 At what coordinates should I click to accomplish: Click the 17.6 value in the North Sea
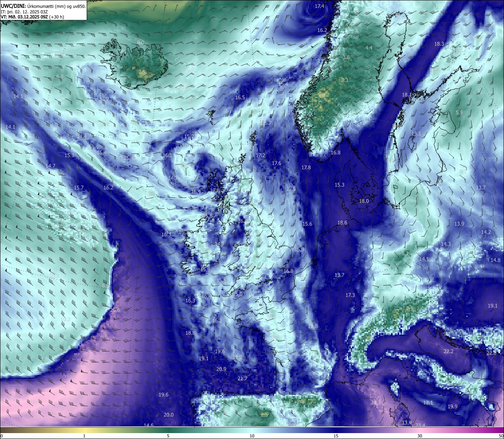pyautogui.click(x=276, y=163)
